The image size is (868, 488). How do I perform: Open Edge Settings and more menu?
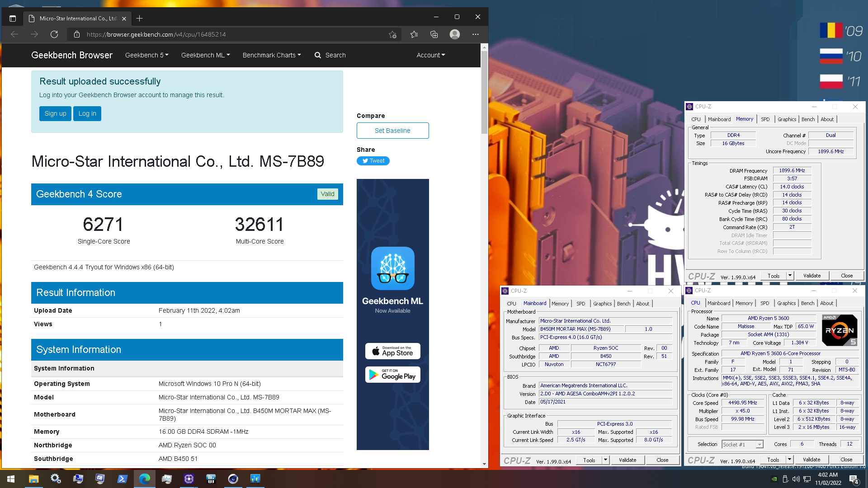point(475,34)
